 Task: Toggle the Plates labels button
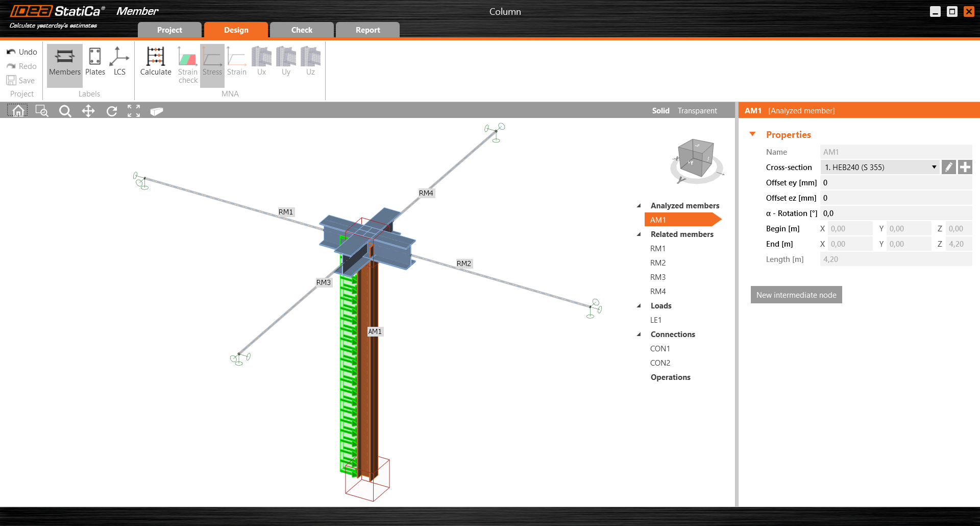(x=95, y=61)
